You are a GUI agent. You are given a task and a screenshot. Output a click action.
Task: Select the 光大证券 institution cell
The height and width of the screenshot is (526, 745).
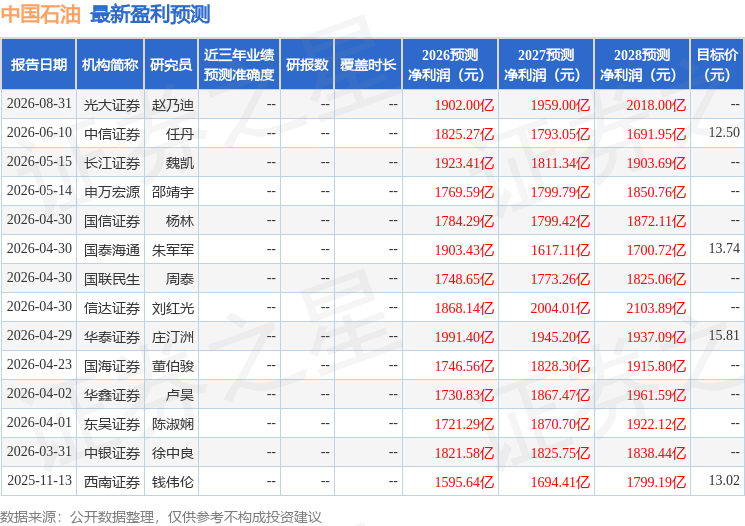(112, 105)
